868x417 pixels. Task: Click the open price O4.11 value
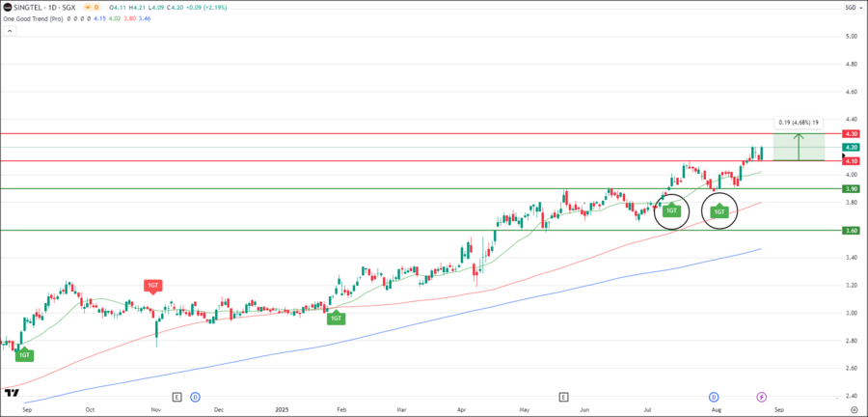point(118,7)
